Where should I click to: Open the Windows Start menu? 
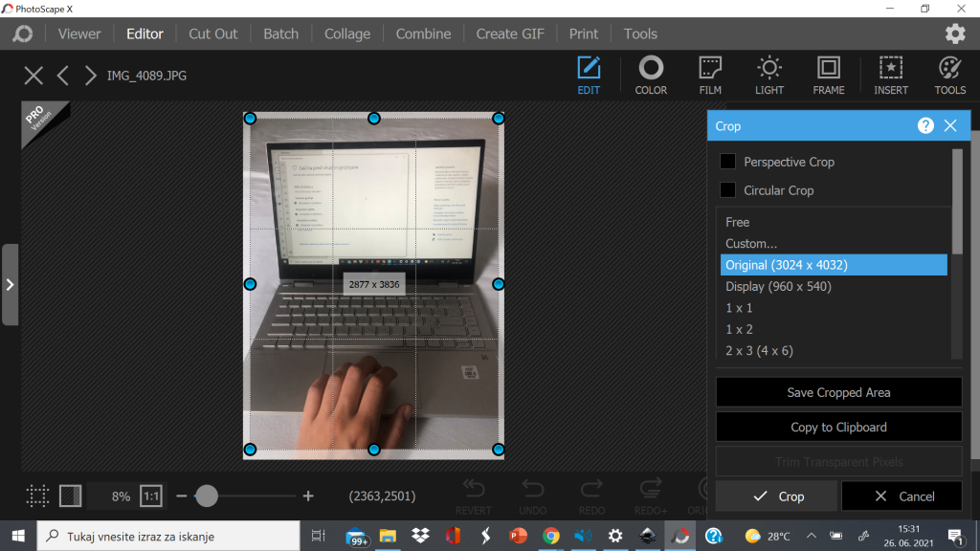pyautogui.click(x=18, y=536)
